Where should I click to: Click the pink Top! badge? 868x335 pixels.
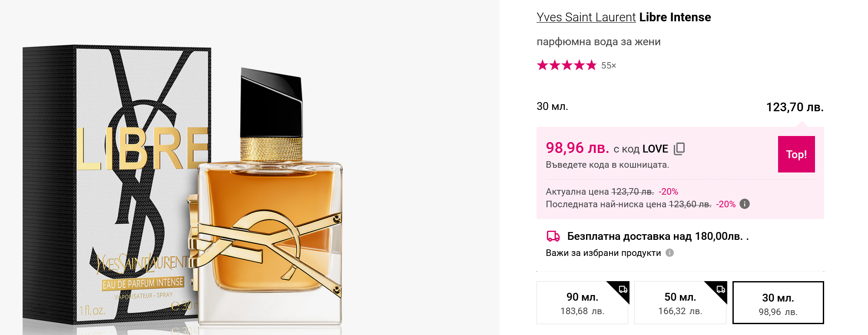(796, 154)
